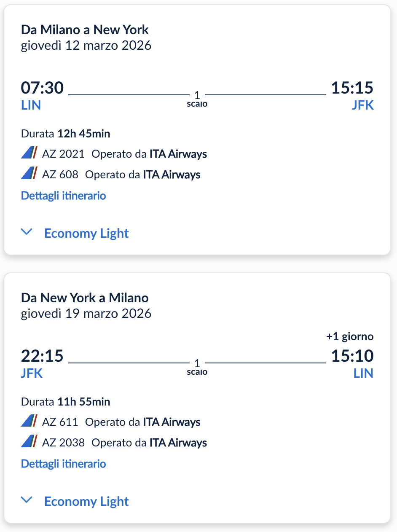Open Dettagli itinerario for the Milano–New York flight
Image resolution: width=397 pixels, height=532 pixels.
(63, 196)
